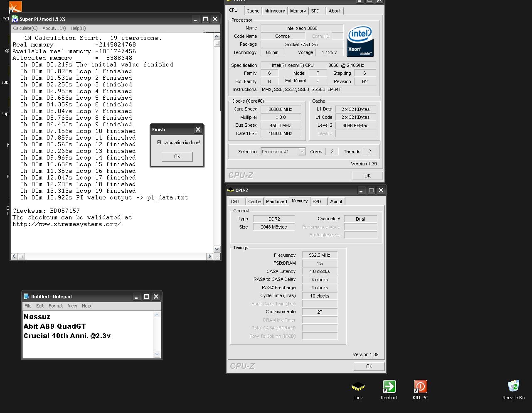
Task: Click the Command Rate 2T value
Action: point(320,312)
